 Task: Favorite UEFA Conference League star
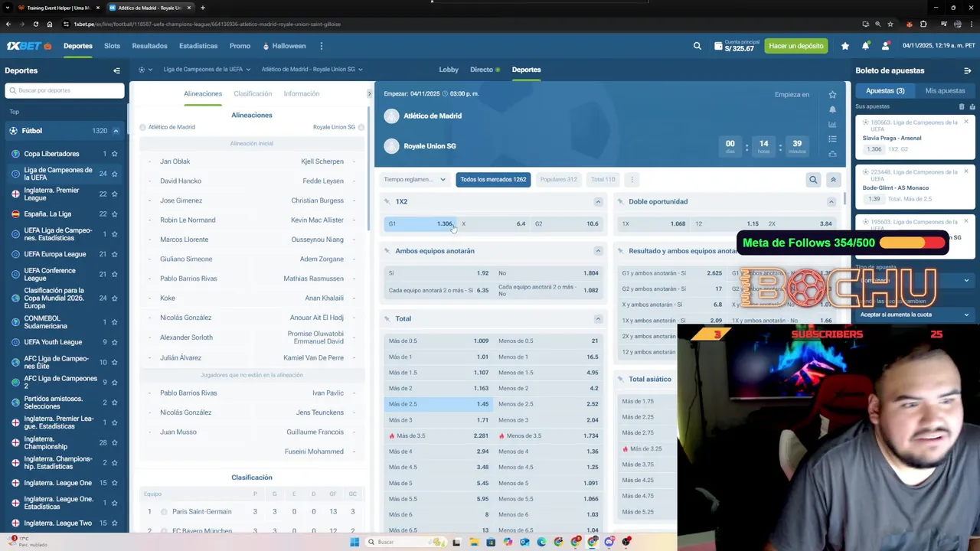pos(114,274)
